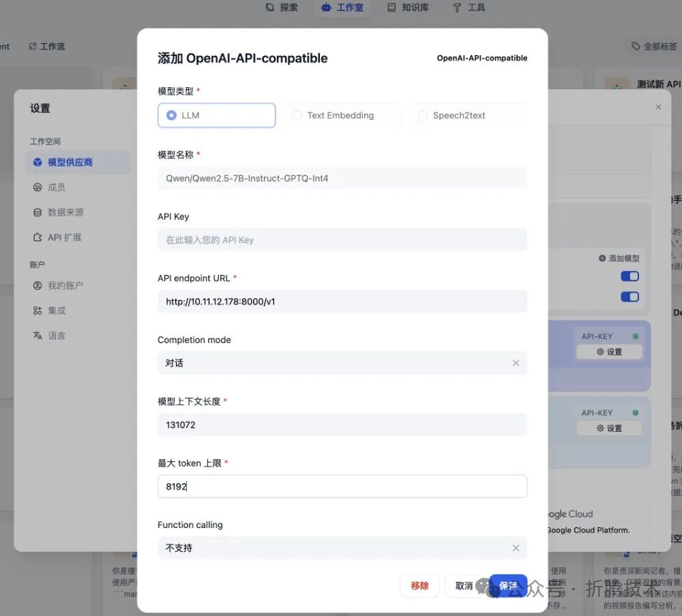Toggle the second model switch under 添加模型
Image resolution: width=682 pixels, height=616 pixels.
click(x=629, y=297)
